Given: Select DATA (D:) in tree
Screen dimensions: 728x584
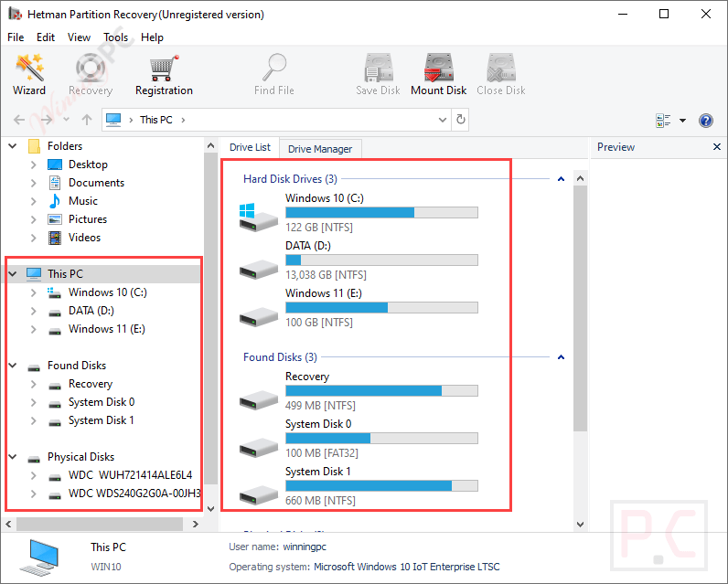Looking at the screenshot, I should tap(91, 311).
